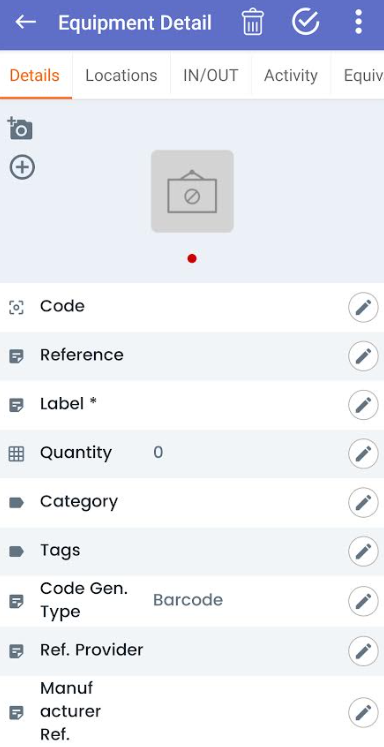Add a photo with camera icon
Screen dimensions: 384x747
click(x=20, y=129)
